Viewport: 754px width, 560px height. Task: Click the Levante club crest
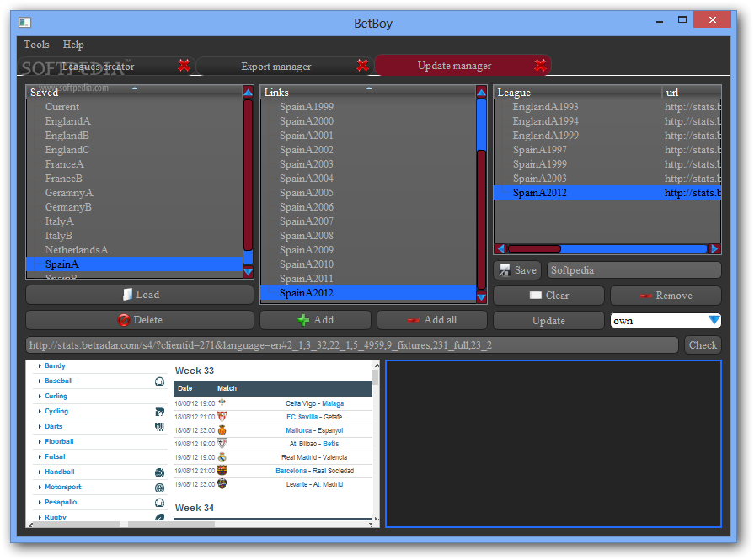pyautogui.click(x=222, y=483)
